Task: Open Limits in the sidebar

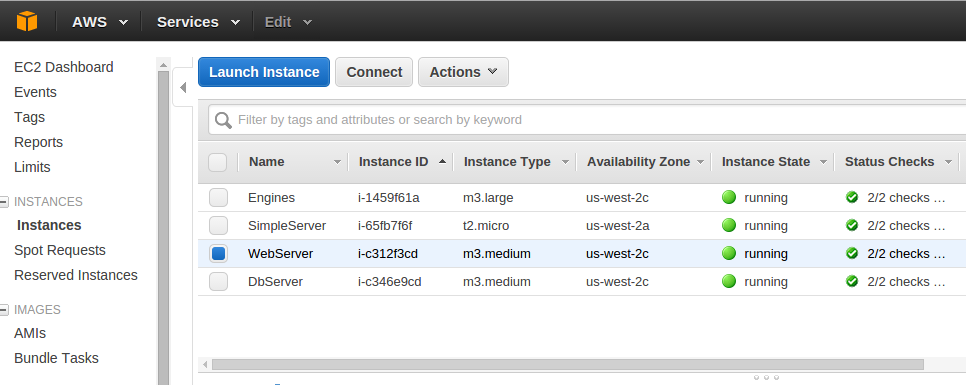Action: coord(32,168)
